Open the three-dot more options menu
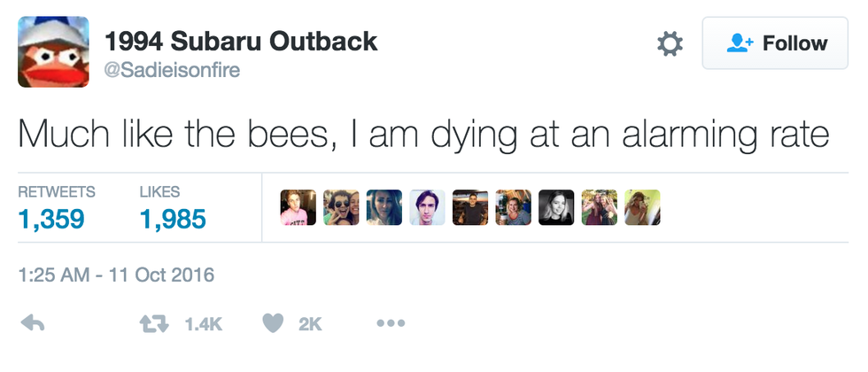The image size is (868, 372). [390, 324]
